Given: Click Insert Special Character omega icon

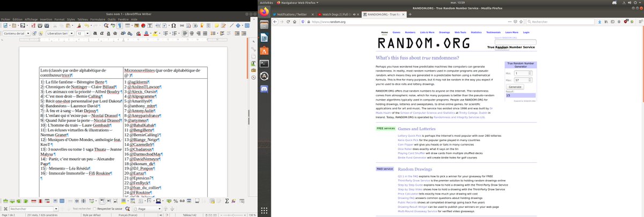Looking at the screenshot, I should 173,26.
